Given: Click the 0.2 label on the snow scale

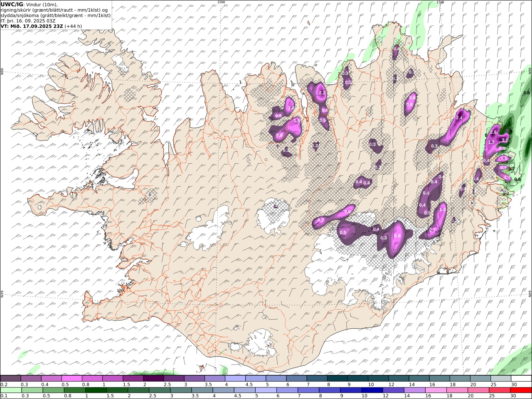Looking at the screenshot, I should 3,384.
